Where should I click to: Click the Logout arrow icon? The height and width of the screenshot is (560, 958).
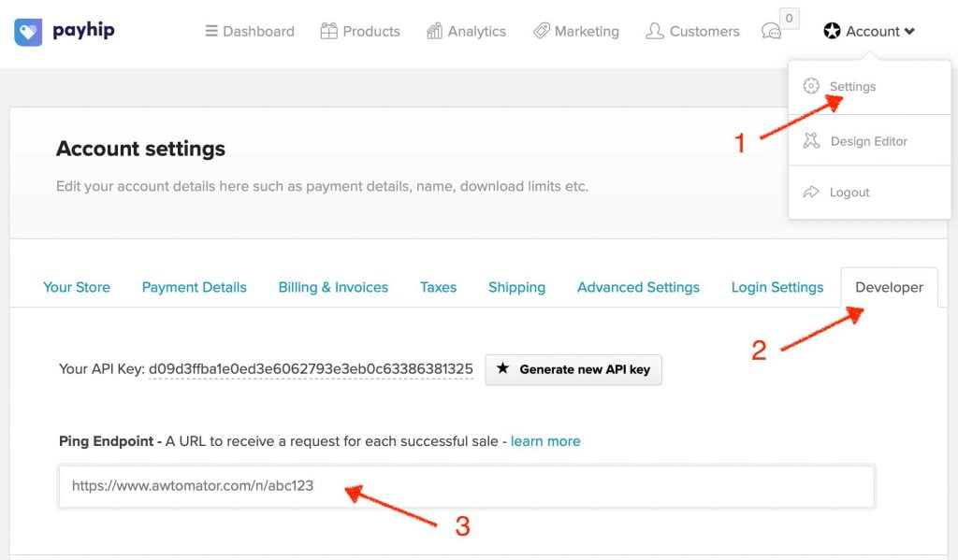811,192
